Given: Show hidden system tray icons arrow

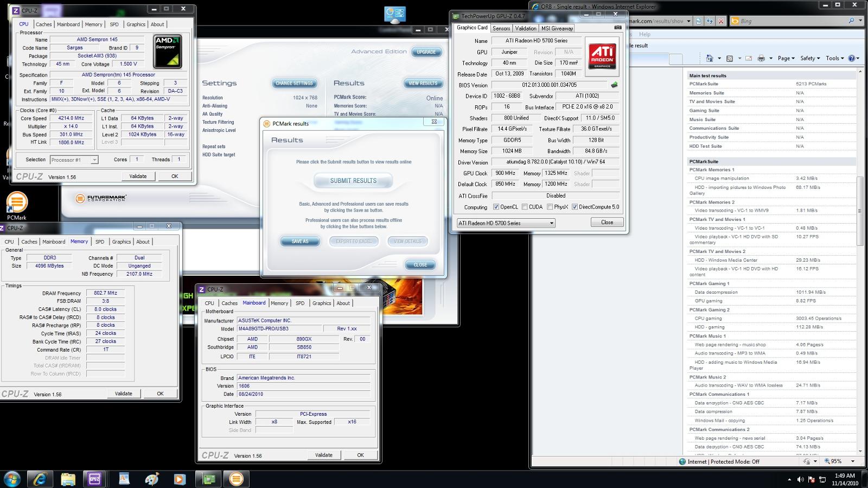Looking at the screenshot, I should [789, 479].
